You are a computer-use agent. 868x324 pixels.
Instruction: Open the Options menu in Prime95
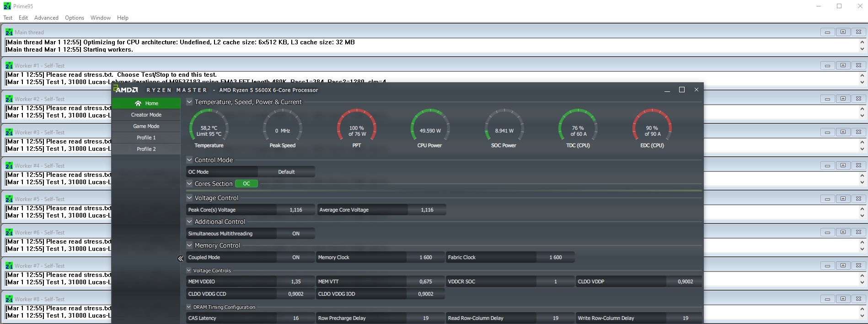click(75, 18)
